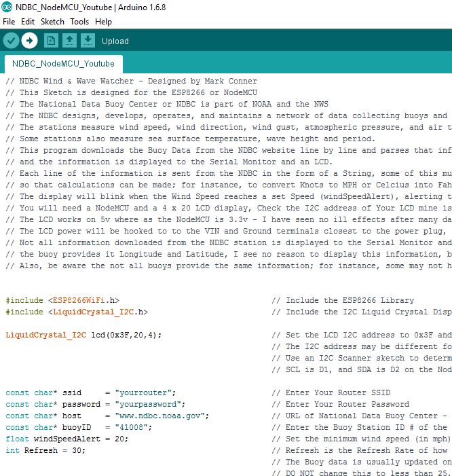The image size is (452, 476).
Task: Click the comment "The Buoy data is usually updated"
Action: click(x=362, y=462)
